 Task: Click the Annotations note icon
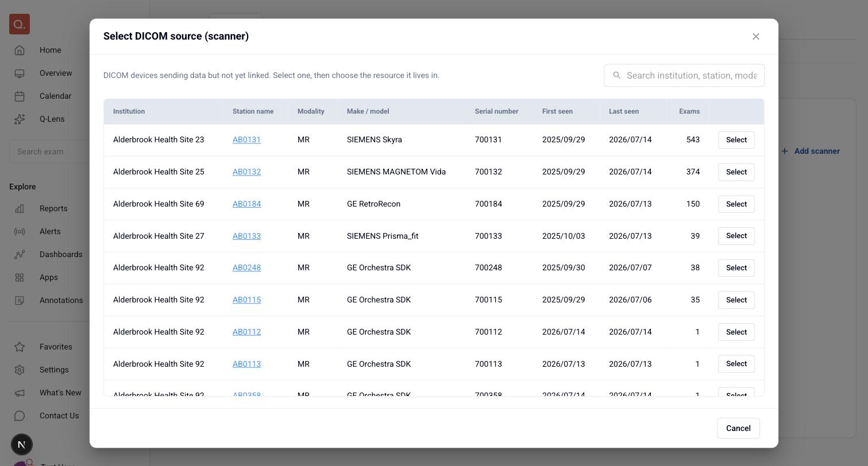[20, 300]
